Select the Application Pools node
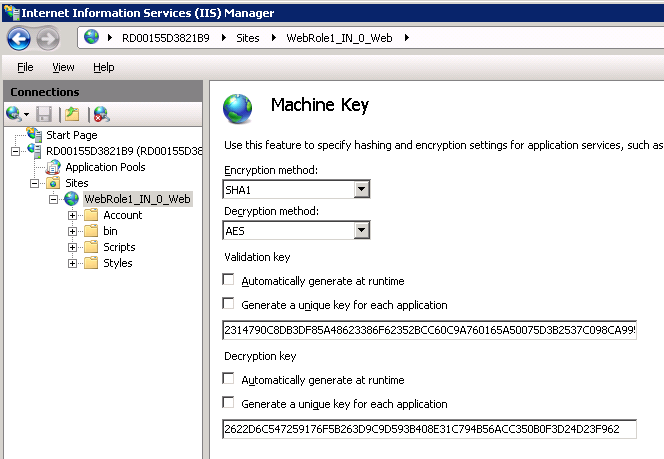This screenshot has width=664, height=459. coord(105,167)
